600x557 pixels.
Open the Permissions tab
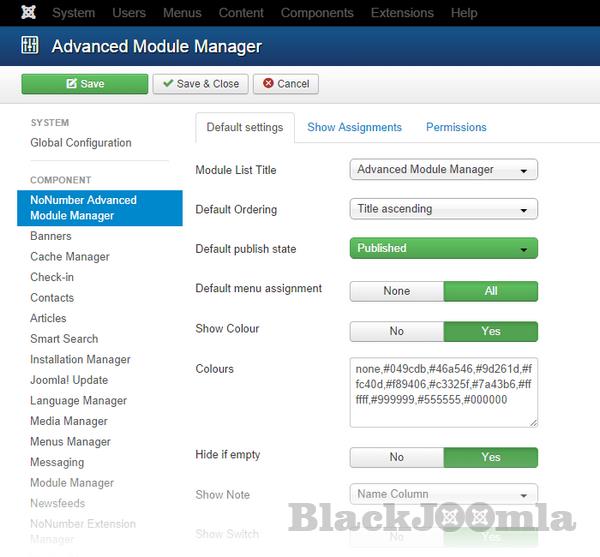pyautogui.click(x=456, y=127)
